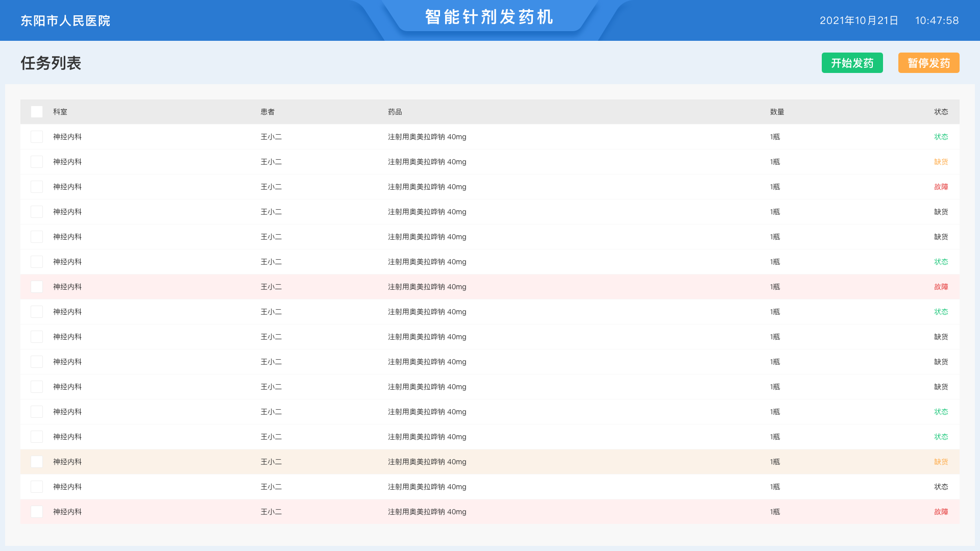Toggle the select-all checkbox in table header
Image resolution: width=980 pixels, height=551 pixels.
(x=37, y=112)
